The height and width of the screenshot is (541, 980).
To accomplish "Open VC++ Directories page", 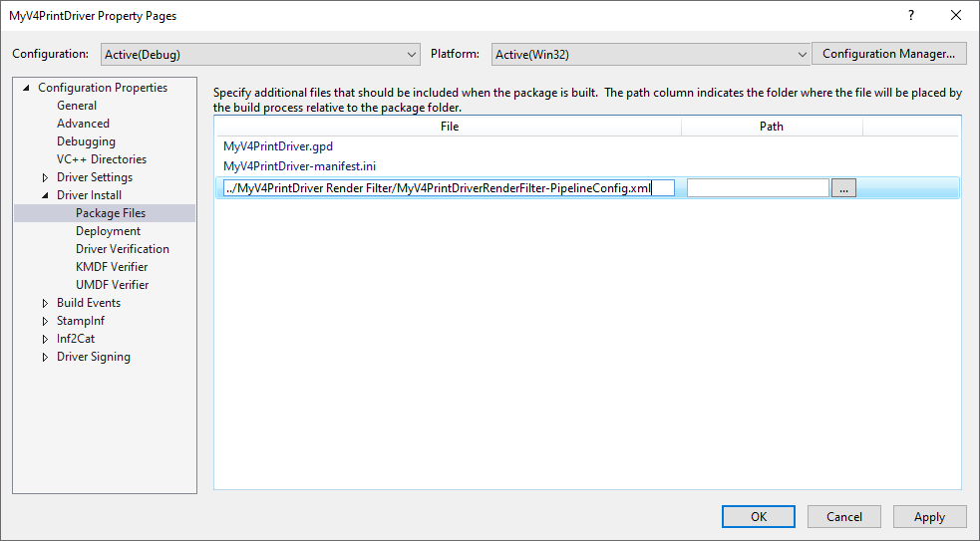I will pyautogui.click(x=102, y=159).
